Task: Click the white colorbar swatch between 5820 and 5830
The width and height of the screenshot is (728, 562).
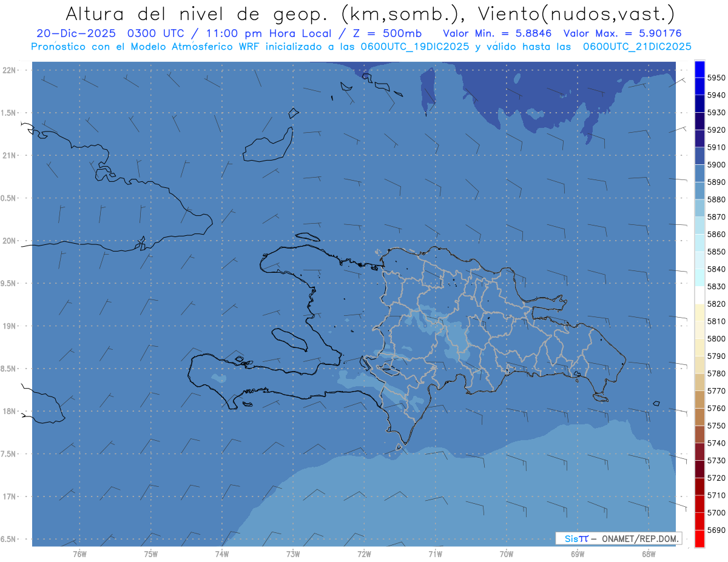Action: tap(699, 295)
